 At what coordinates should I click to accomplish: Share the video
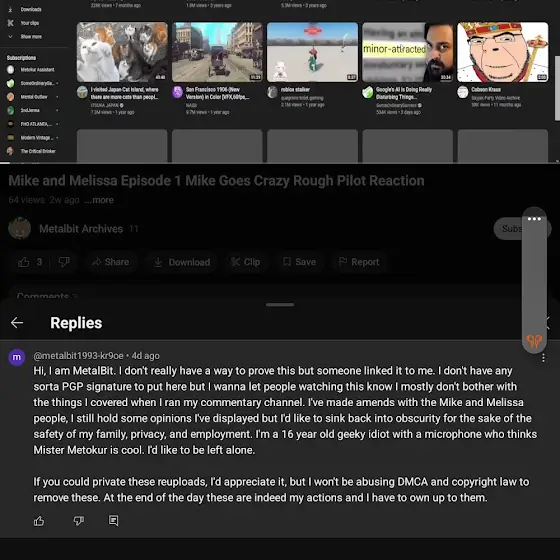tap(110, 262)
